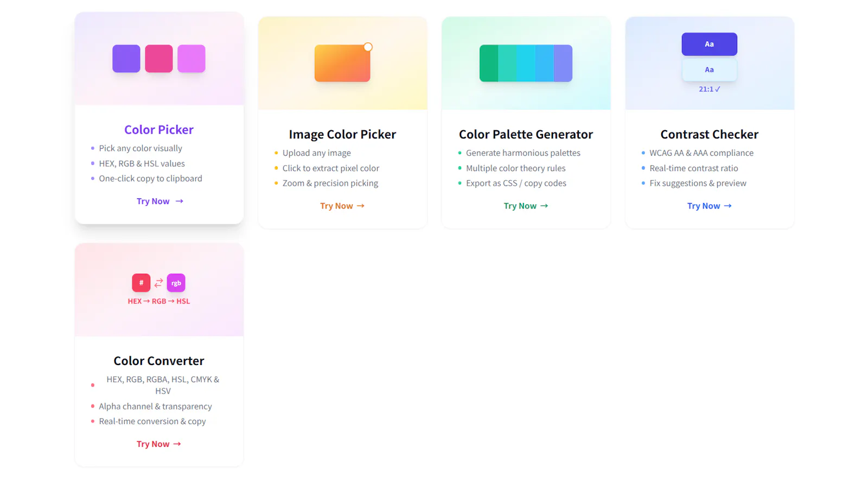
Task: Open the Contrast Checker title
Action: click(710, 134)
